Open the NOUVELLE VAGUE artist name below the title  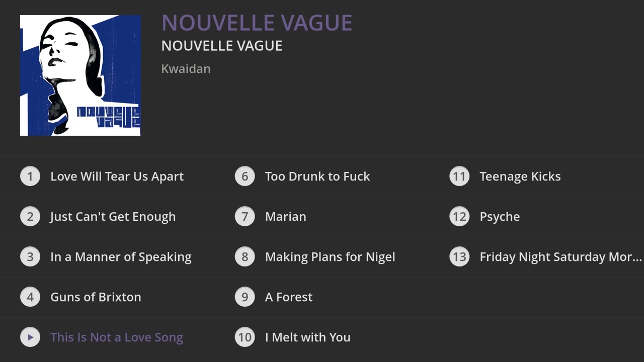pyautogui.click(x=222, y=46)
